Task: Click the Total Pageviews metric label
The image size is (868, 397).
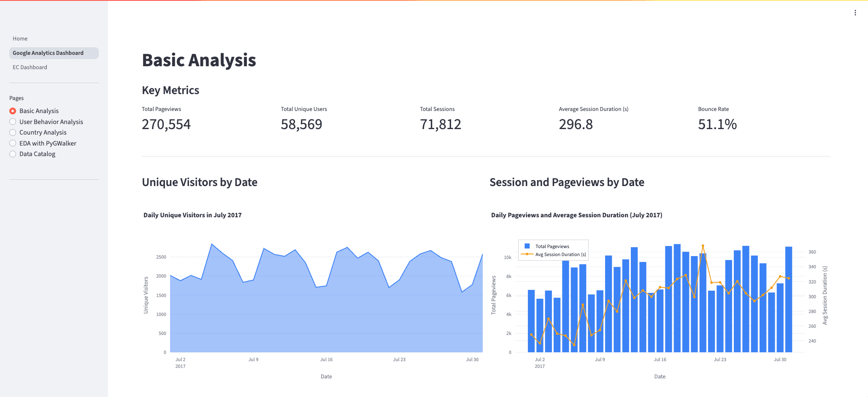Action: click(161, 109)
